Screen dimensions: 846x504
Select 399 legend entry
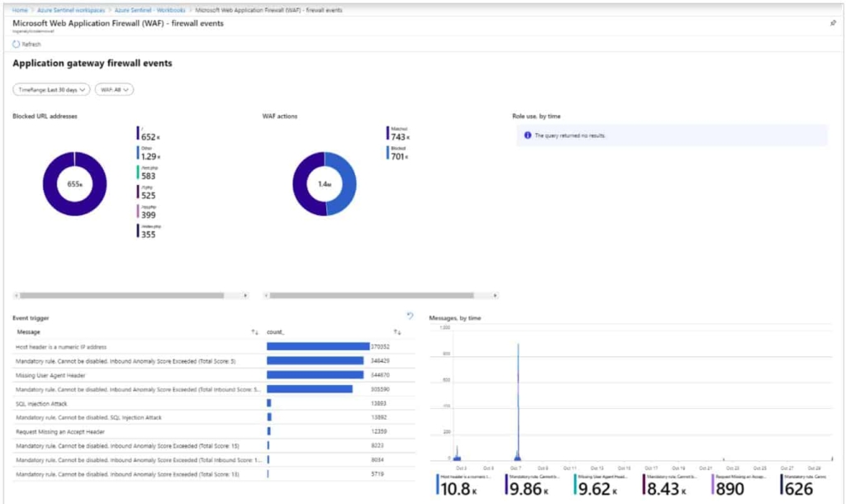tap(147, 212)
